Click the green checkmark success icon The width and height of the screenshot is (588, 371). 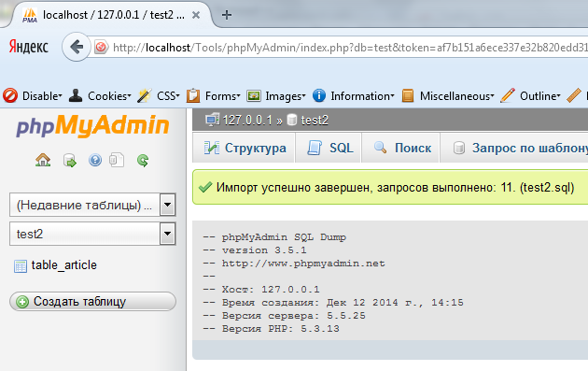click(x=205, y=187)
